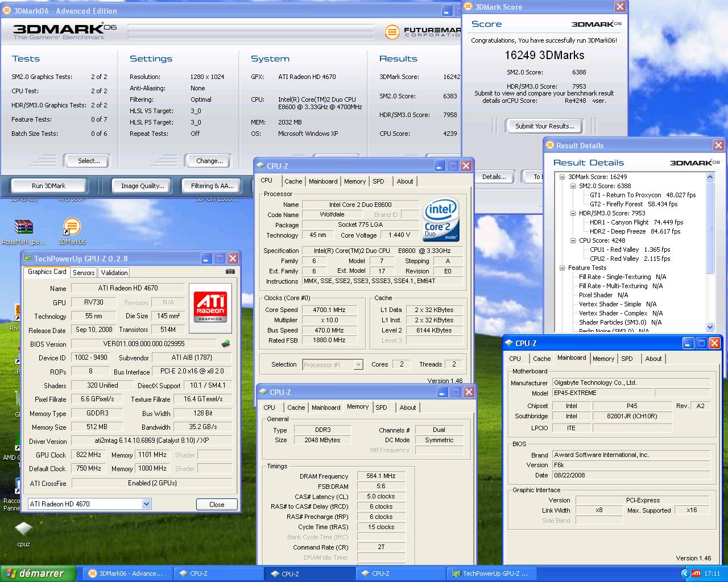Click the ATI tray icon in system tray

(696, 573)
